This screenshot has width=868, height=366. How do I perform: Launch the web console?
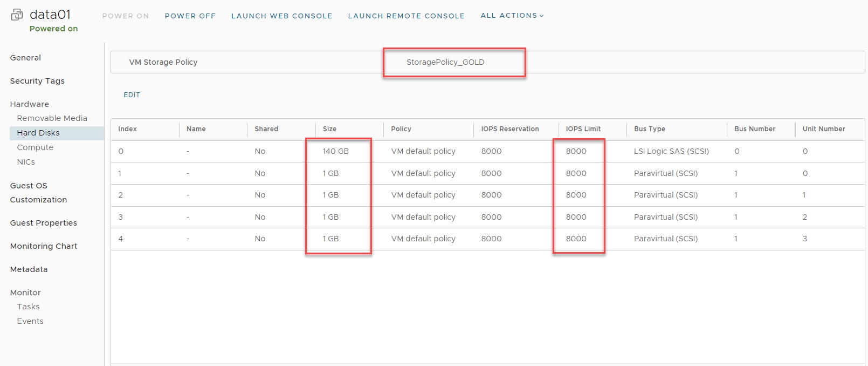(281, 16)
